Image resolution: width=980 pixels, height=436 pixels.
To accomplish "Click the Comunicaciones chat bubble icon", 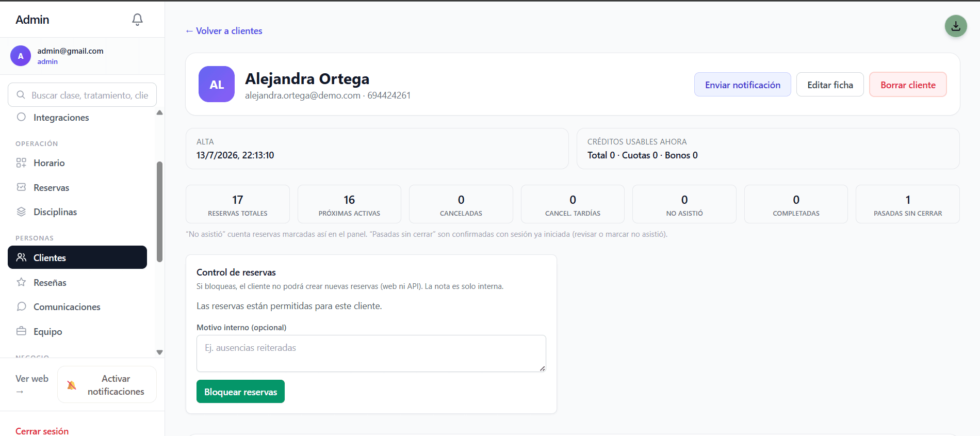I will point(21,306).
